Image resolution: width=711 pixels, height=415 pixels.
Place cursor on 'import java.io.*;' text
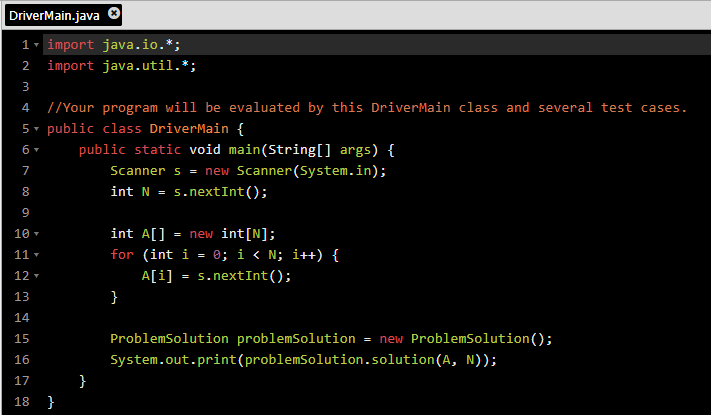click(114, 45)
